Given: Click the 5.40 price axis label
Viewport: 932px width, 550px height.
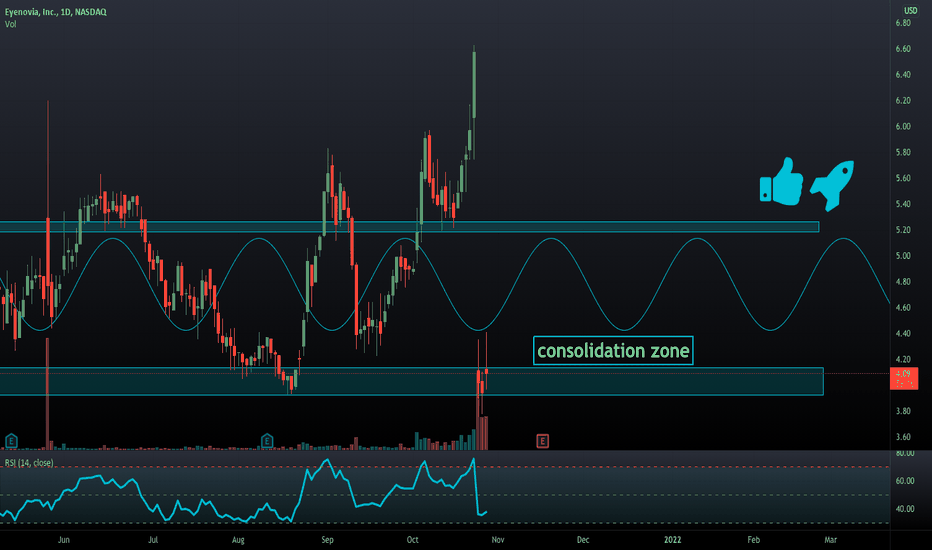Looking at the screenshot, I should point(903,204).
